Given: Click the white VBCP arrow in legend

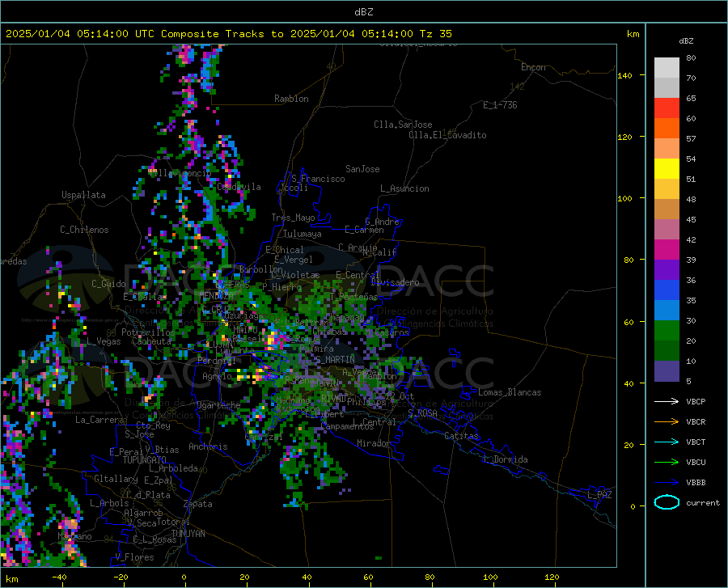Looking at the screenshot, I should click(667, 401).
